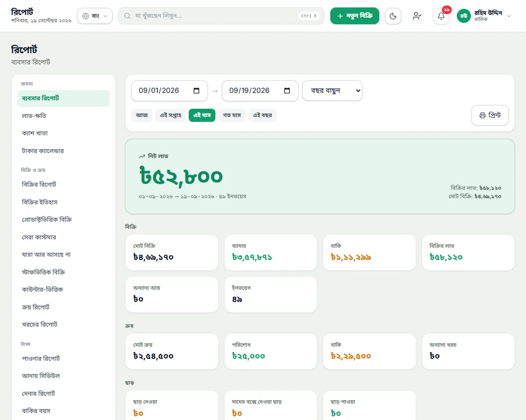The height and width of the screenshot is (420, 526).
Task: Click the প্রিন্ট button
Action: click(x=490, y=115)
